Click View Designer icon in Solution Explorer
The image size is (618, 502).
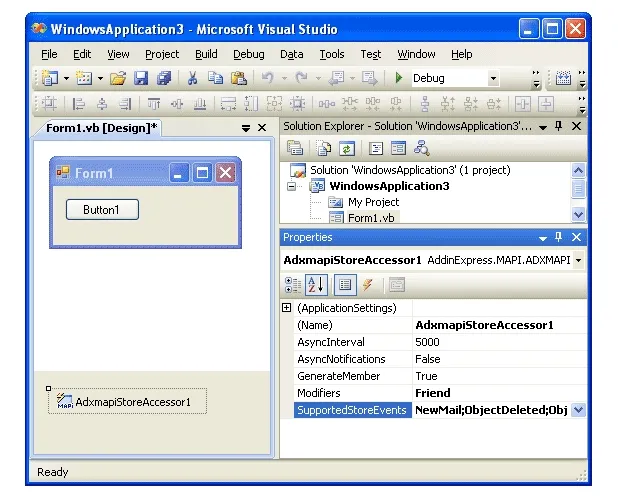click(398, 149)
